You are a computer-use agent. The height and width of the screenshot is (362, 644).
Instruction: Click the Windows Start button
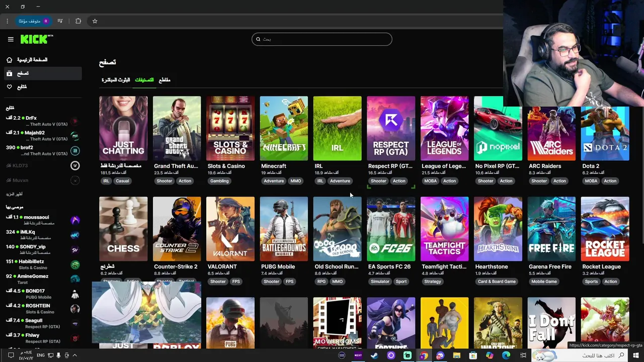636,355
